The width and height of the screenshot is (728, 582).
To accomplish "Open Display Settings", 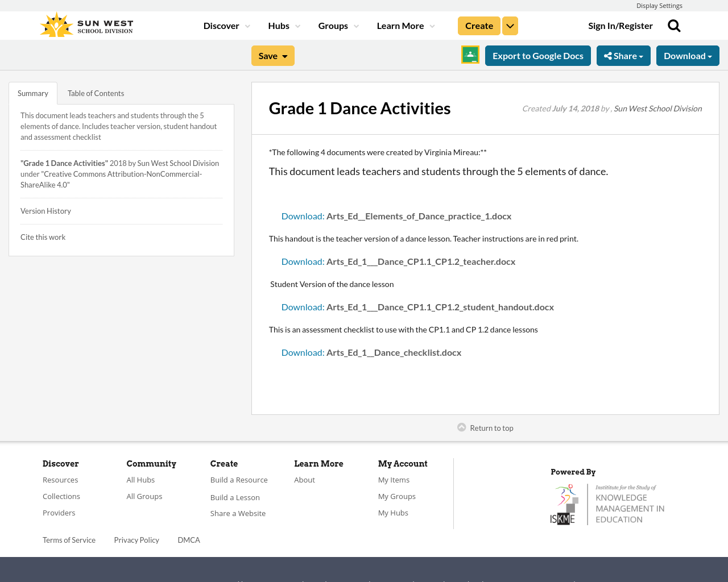I will coord(659,5).
